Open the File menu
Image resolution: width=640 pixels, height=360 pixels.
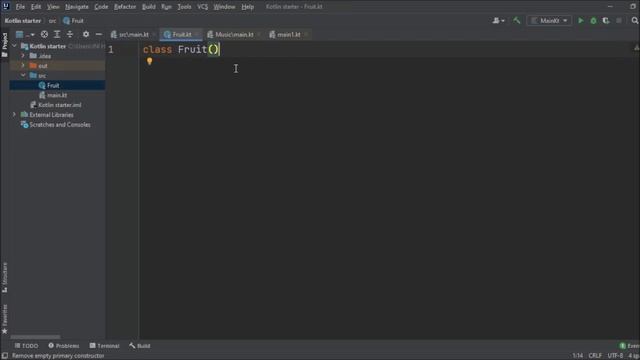tap(20, 7)
